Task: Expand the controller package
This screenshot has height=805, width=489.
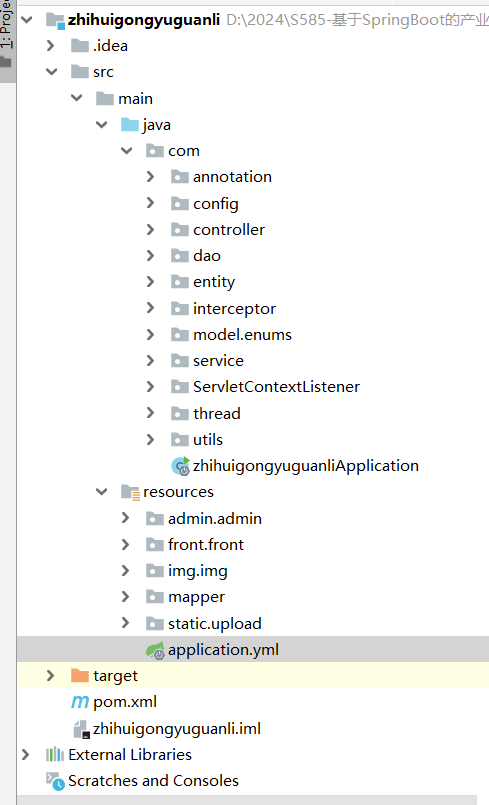Action: (x=151, y=229)
